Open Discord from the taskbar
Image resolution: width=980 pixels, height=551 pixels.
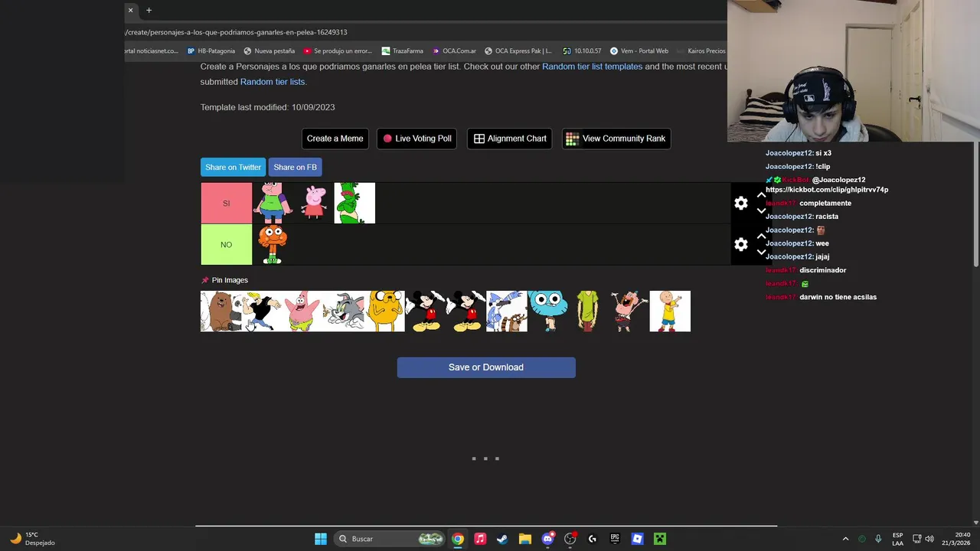pos(547,539)
